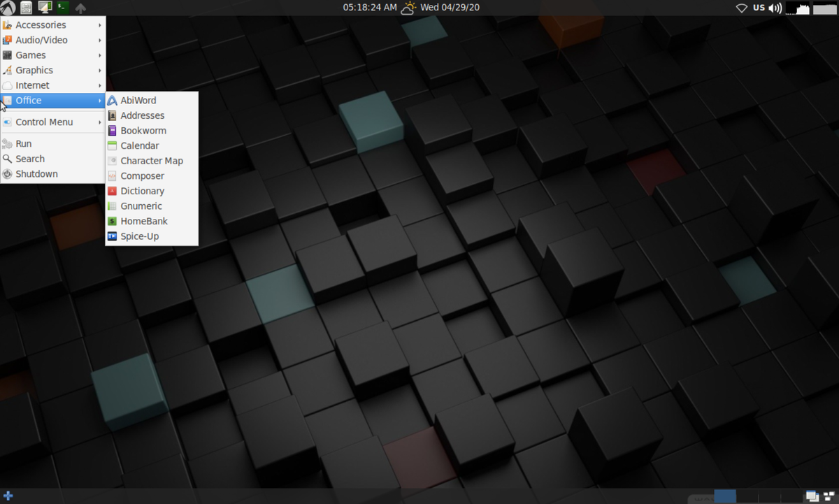Launch Gnumeric spreadsheet
The image size is (839, 504).
coord(152,206)
